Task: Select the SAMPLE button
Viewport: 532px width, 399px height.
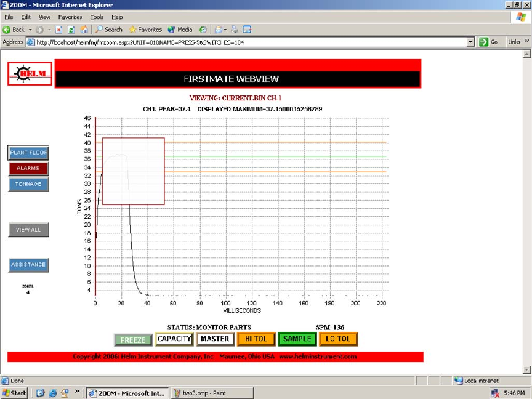Action: point(297,339)
